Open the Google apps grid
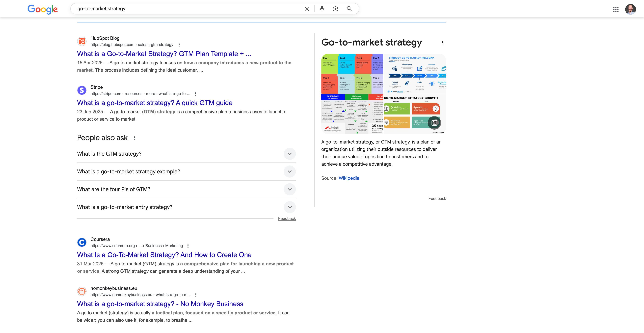 616,10
